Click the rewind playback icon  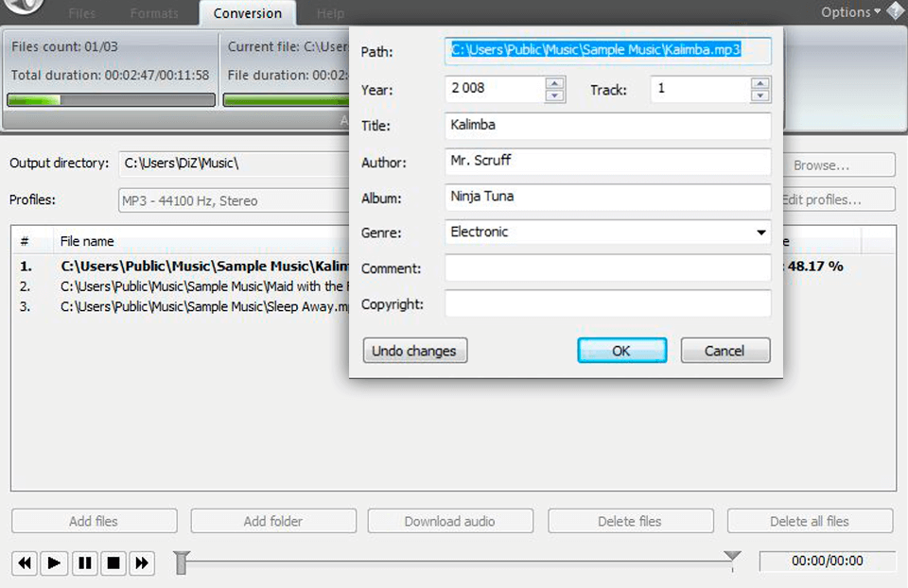coord(25,562)
